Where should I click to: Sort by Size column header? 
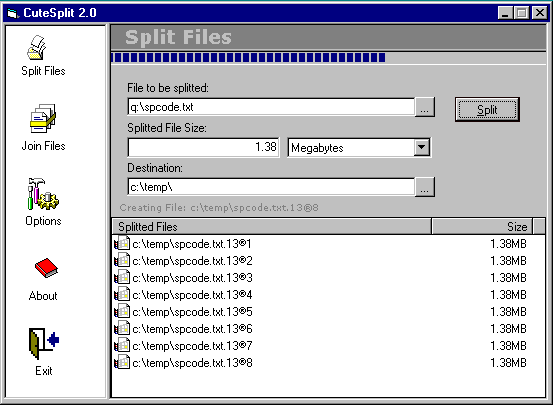click(x=482, y=226)
